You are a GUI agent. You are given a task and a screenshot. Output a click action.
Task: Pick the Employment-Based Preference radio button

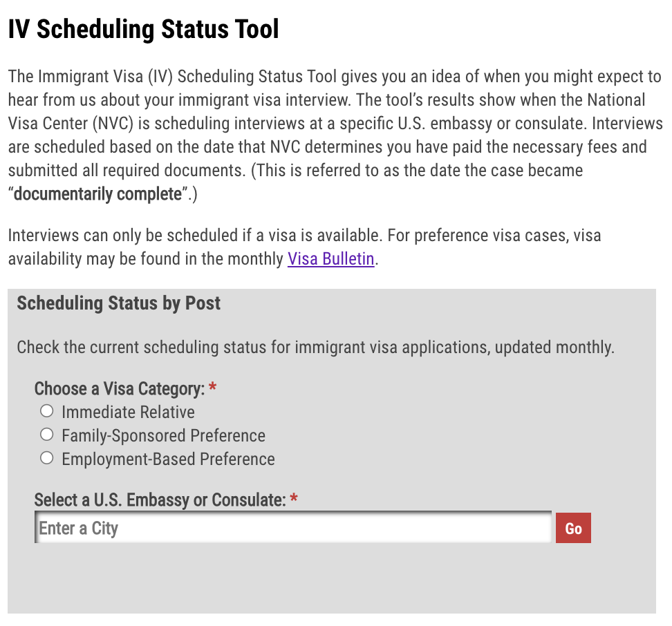(46, 458)
